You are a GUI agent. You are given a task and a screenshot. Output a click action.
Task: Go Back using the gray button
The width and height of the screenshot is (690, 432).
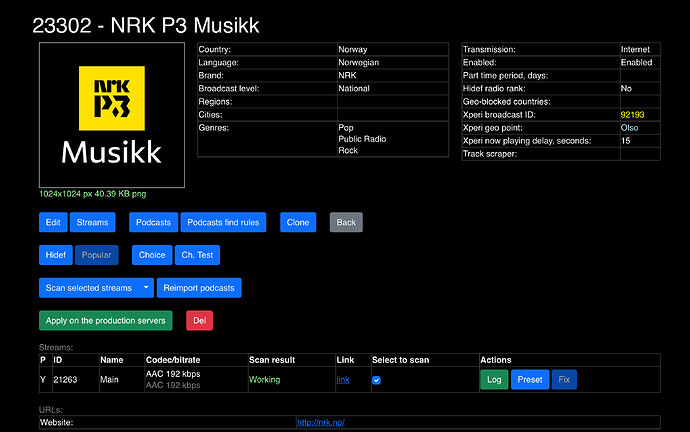(x=346, y=222)
